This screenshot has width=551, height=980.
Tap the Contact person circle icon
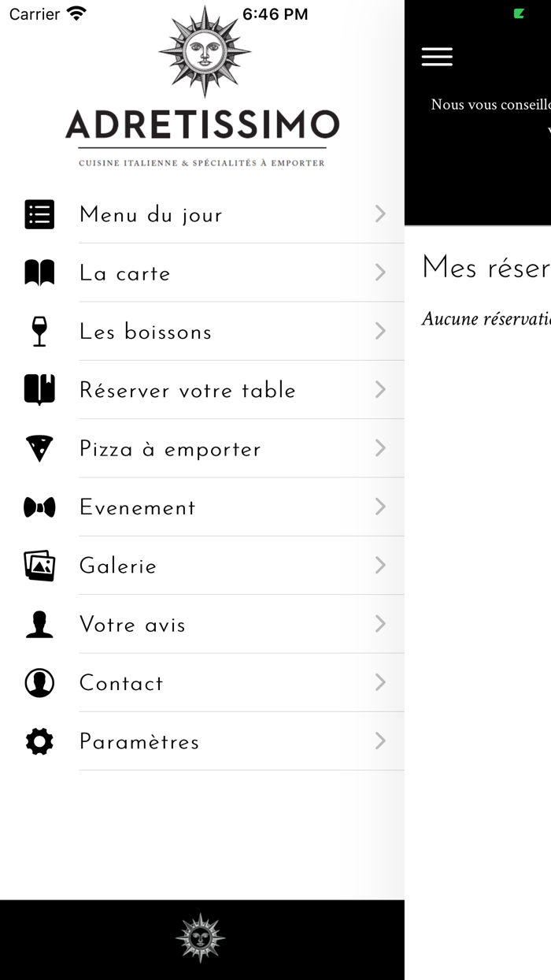[39, 683]
